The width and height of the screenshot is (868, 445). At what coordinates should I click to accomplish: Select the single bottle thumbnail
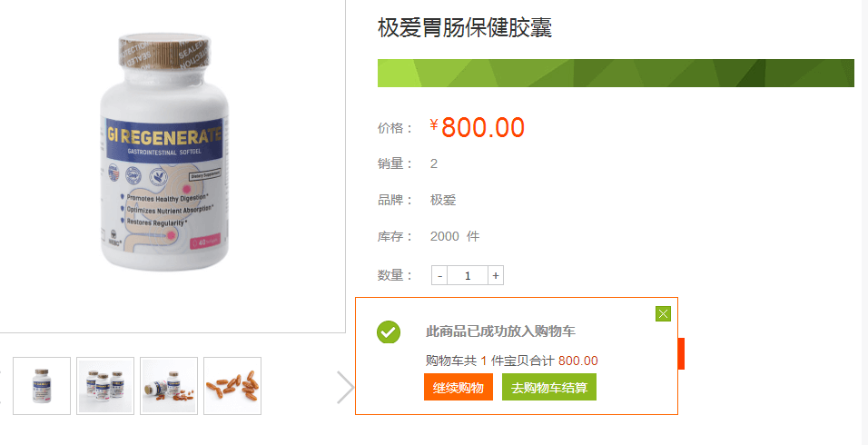(42, 386)
